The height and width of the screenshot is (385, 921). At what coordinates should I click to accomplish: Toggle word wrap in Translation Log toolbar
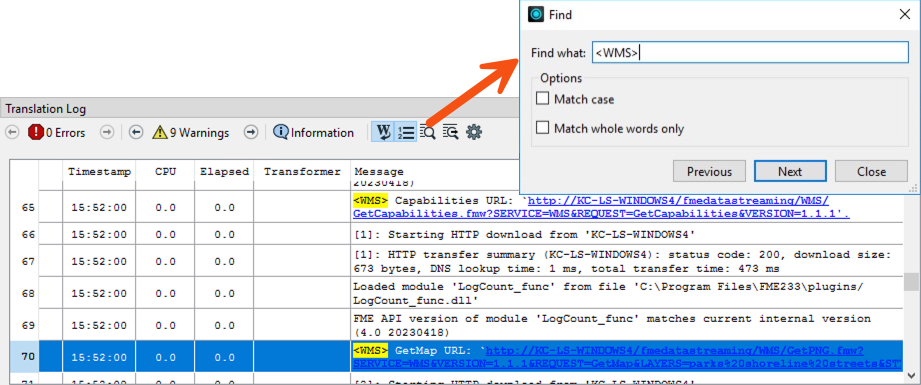pos(382,132)
